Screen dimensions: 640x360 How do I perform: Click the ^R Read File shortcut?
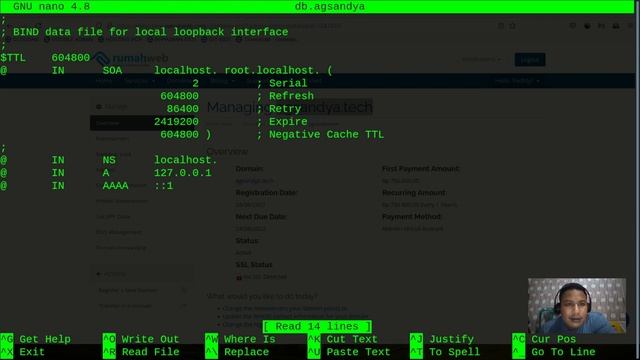click(141, 352)
